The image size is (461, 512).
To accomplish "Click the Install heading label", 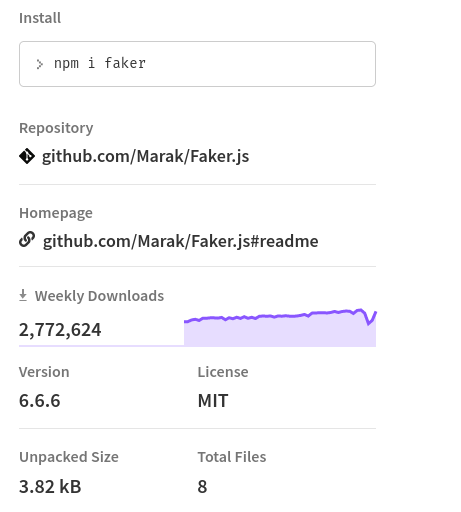I will [40, 18].
